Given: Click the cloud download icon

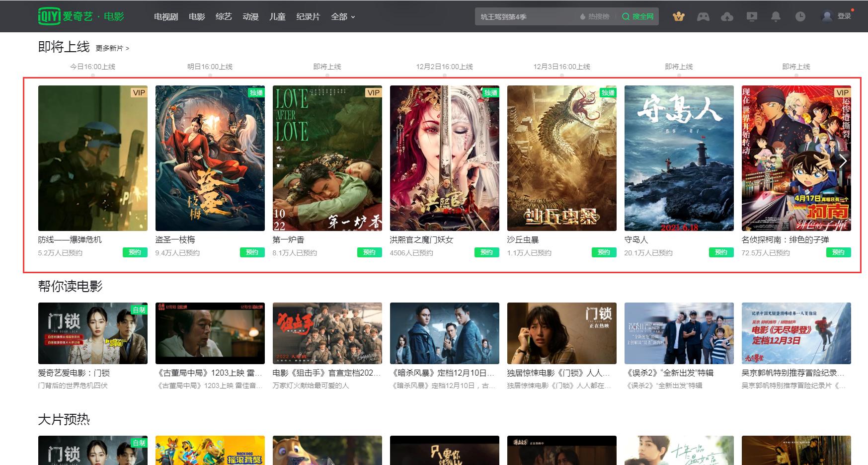Looking at the screenshot, I should [727, 16].
